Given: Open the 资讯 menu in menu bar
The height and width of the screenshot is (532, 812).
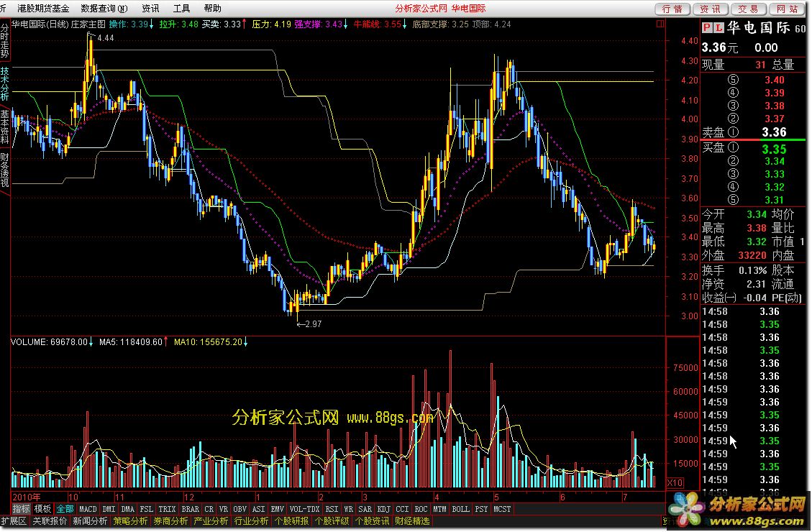Looking at the screenshot, I should 150,9.
